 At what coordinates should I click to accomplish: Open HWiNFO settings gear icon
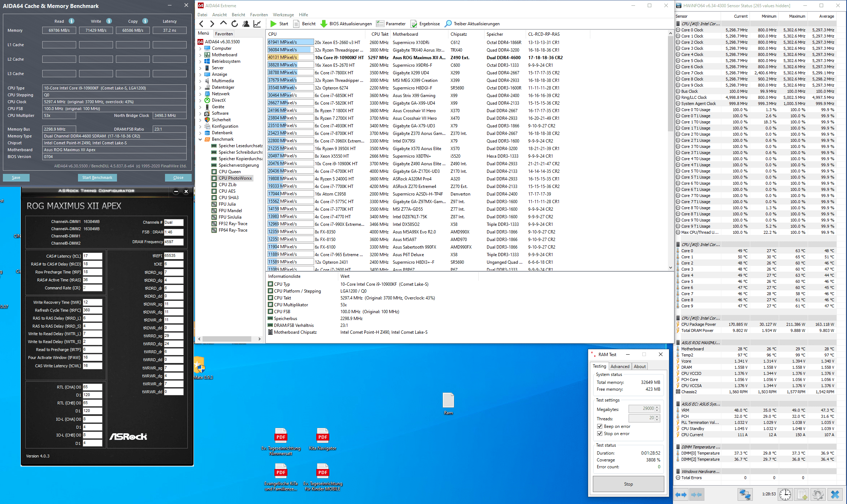click(x=818, y=494)
